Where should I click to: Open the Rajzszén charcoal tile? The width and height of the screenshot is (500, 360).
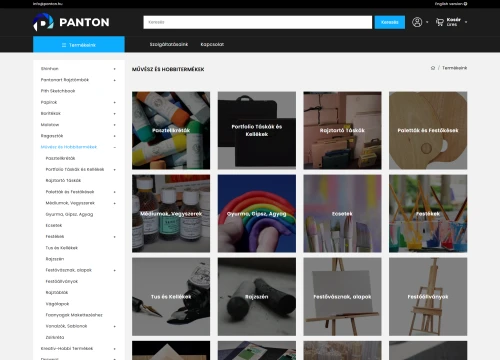point(257,297)
